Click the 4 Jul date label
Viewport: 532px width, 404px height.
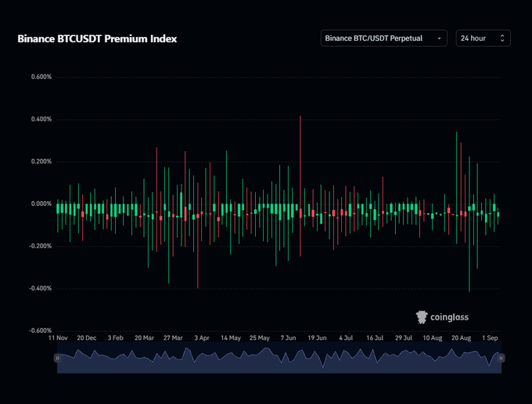pyautogui.click(x=346, y=337)
